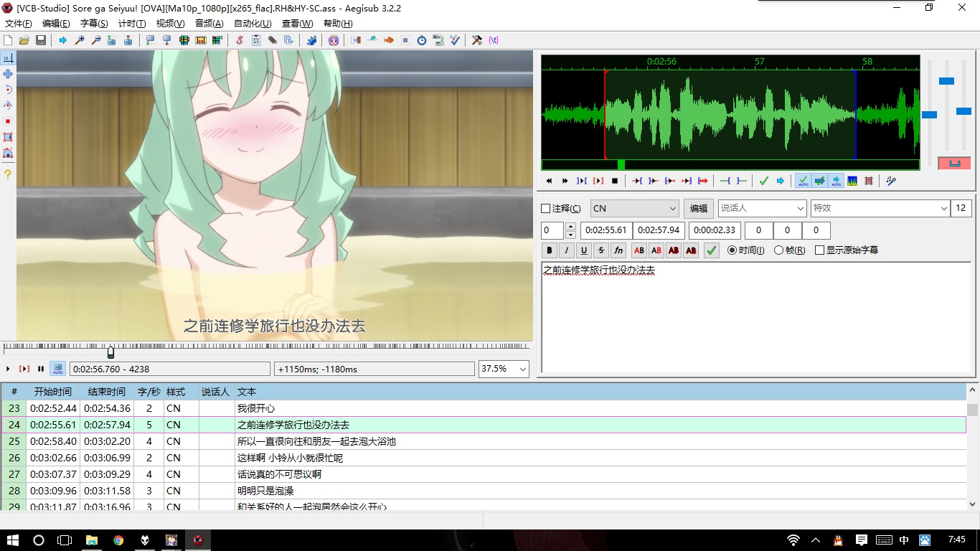Image resolution: width=980 pixels, height=551 pixels.
Task: Adjust the audio volume slider
Action: pyautogui.click(x=963, y=111)
